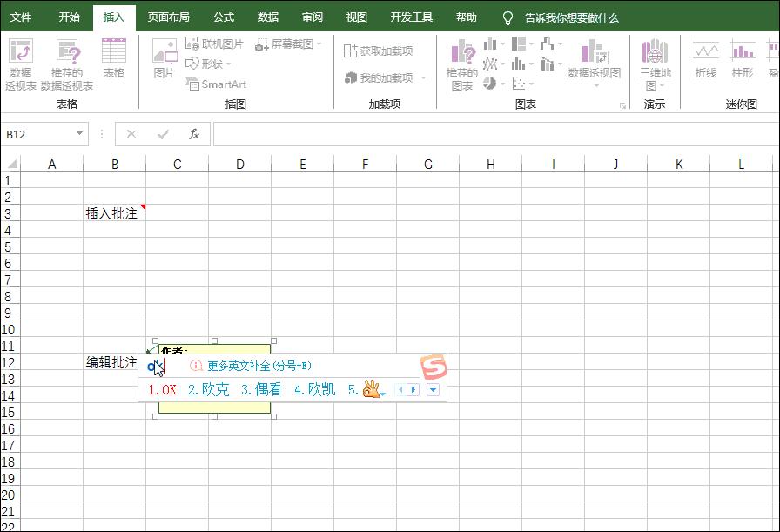Switch to the 数据 ribbon tab
Image resolution: width=780 pixels, height=532 pixels.
[267, 17]
